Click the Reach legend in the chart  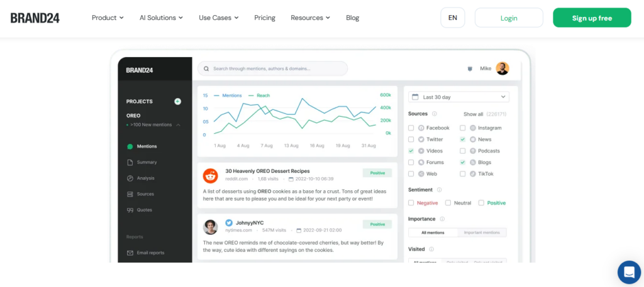[258, 95]
